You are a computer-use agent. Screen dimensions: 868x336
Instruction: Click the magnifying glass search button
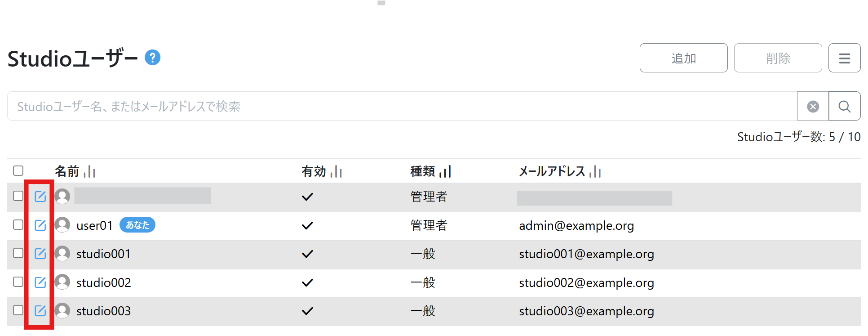click(844, 107)
